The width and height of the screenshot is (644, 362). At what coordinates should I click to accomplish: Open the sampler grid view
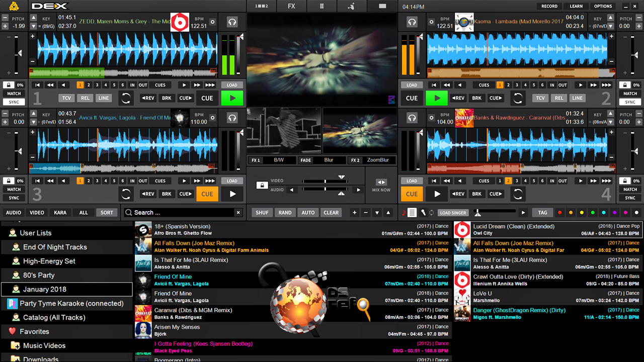click(322, 6)
